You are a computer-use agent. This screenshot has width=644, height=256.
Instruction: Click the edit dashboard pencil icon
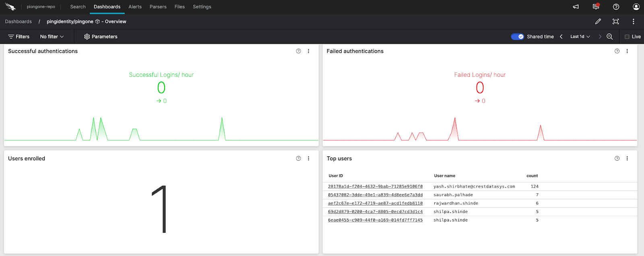598,22
